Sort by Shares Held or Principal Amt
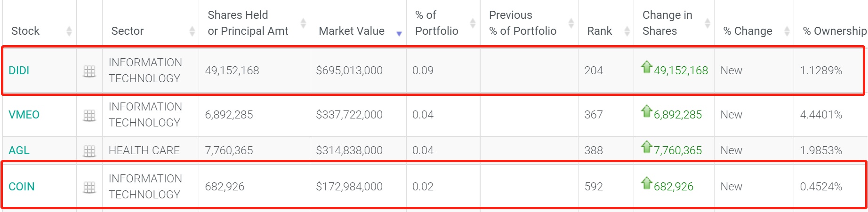This screenshot has height=212, width=868. (x=248, y=23)
